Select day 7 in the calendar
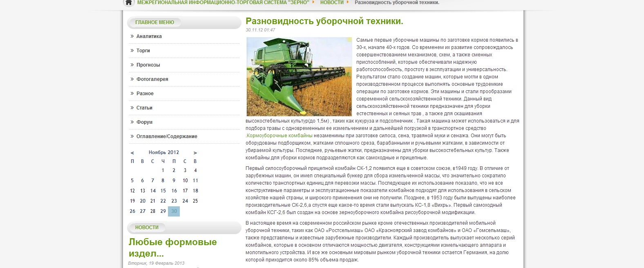This screenshot has width=644, height=268. [x=153, y=181]
